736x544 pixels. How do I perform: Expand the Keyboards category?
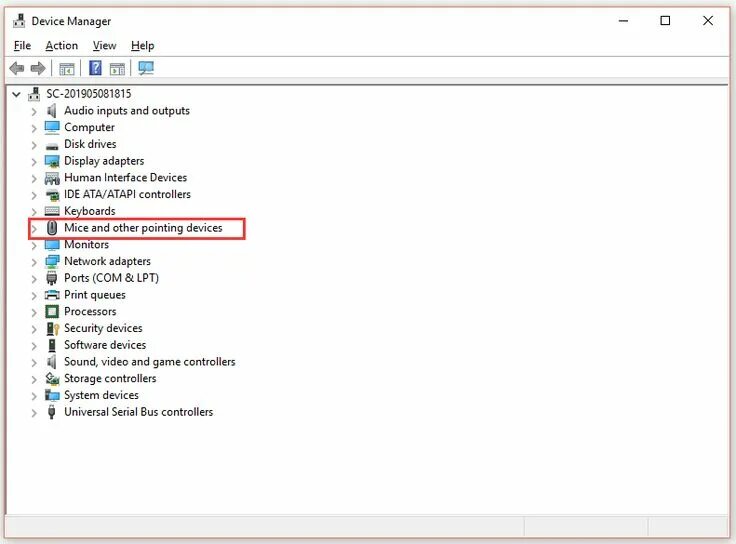tap(34, 212)
